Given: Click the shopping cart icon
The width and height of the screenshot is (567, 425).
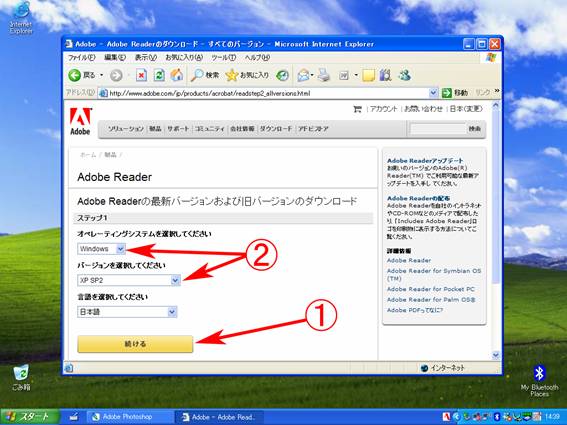Looking at the screenshot, I should [x=357, y=109].
